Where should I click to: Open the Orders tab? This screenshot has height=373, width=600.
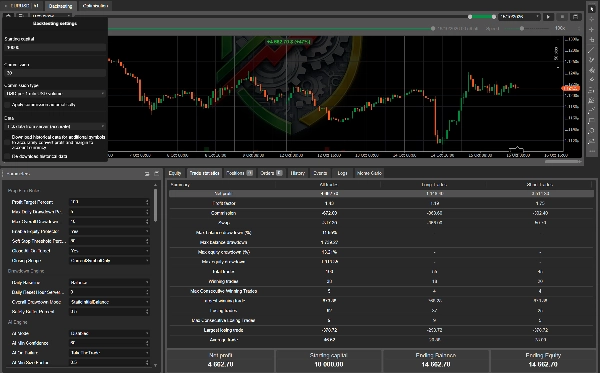[x=271, y=173]
